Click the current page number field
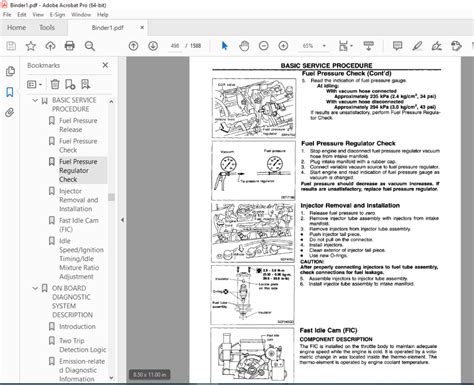 tap(175, 46)
